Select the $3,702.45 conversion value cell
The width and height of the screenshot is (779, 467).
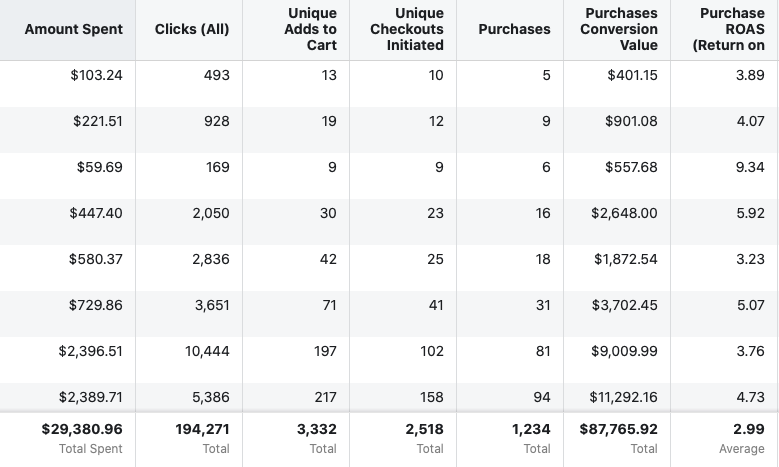(x=626, y=305)
